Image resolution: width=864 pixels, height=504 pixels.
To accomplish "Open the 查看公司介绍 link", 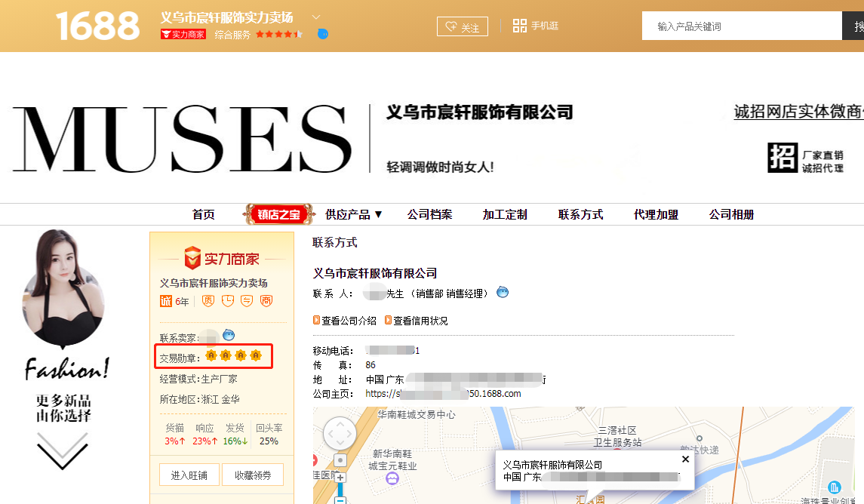I will pyautogui.click(x=345, y=321).
